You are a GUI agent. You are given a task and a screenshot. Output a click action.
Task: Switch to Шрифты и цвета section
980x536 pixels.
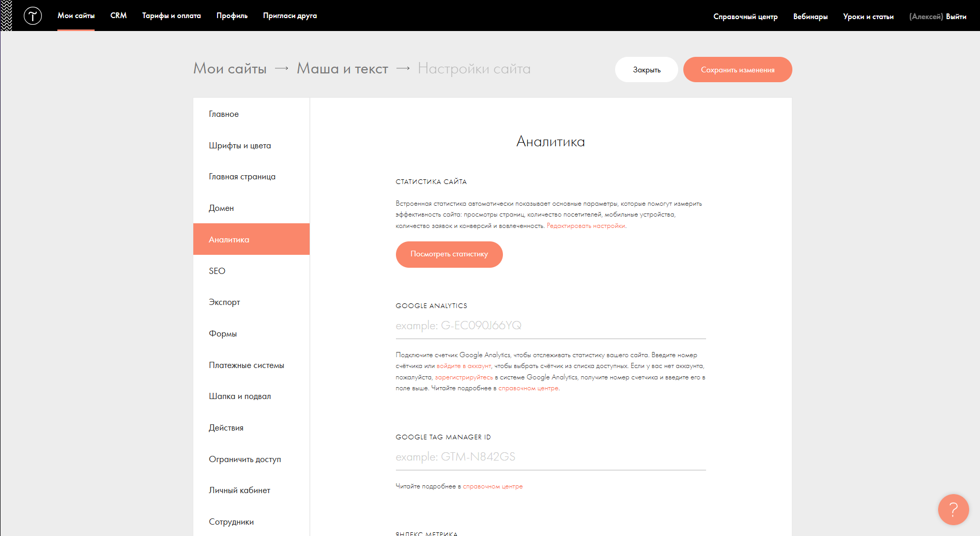(240, 146)
